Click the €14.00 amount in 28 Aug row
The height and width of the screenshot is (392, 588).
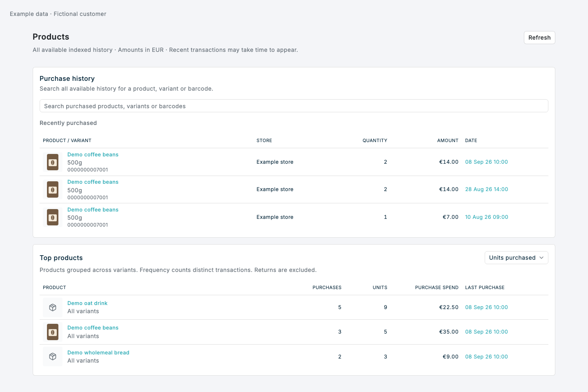click(449, 189)
